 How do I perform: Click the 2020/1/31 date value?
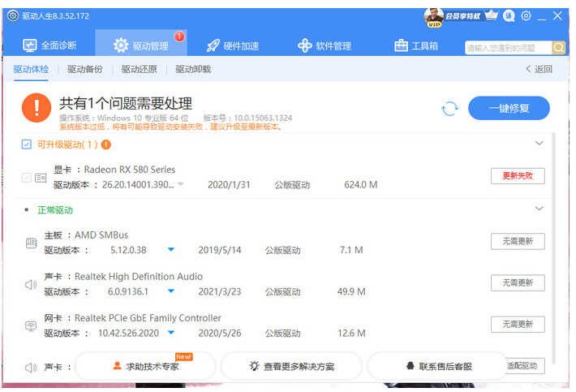click(x=229, y=184)
